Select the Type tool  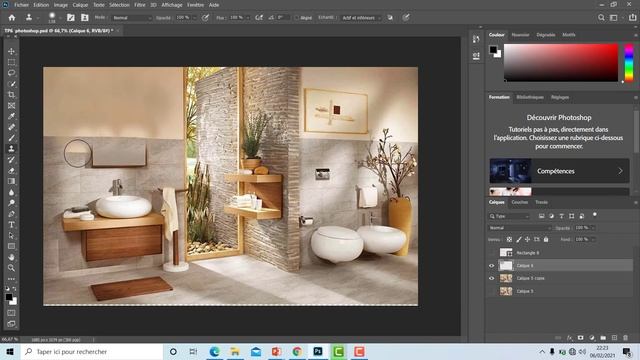pos(11,224)
